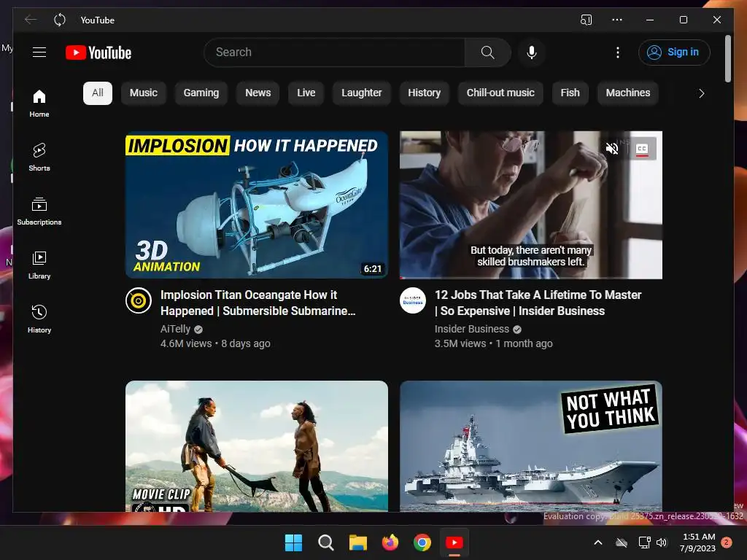This screenshot has width=747, height=560.
Task: Select the Music filter chip
Action: pos(144,93)
